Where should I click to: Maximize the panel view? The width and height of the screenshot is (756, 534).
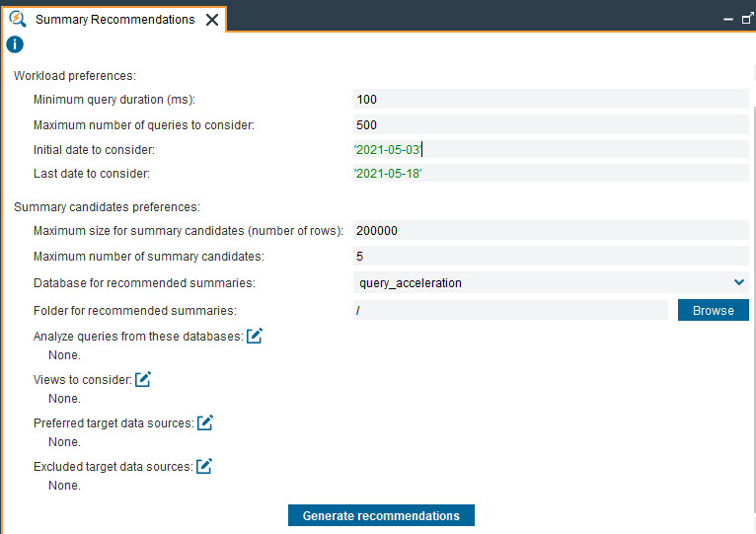[747, 19]
